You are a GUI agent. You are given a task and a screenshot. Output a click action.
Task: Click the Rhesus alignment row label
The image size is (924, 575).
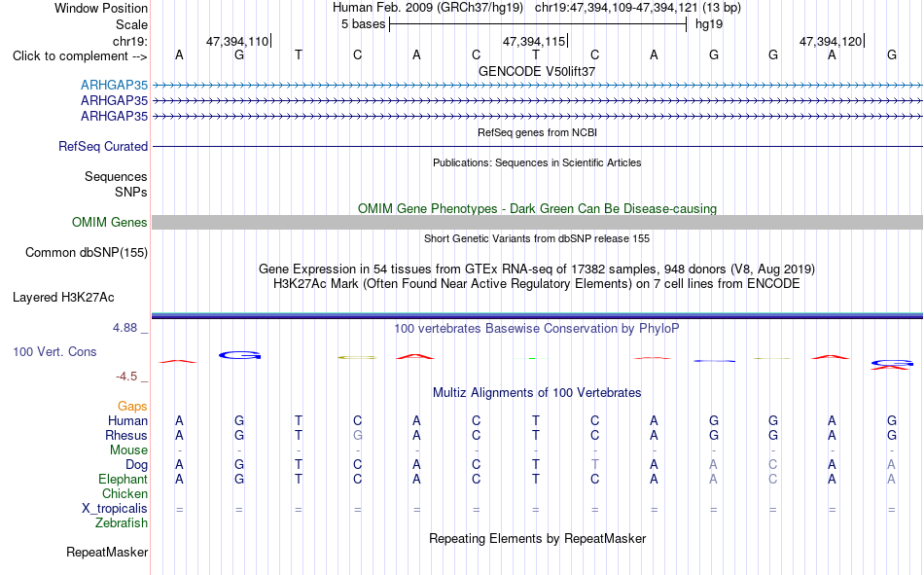click(x=126, y=435)
